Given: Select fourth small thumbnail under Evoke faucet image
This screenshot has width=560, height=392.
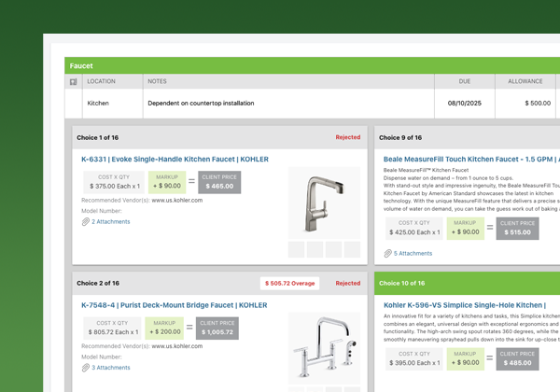Looking at the screenshot, I should [x=352, y=249].
